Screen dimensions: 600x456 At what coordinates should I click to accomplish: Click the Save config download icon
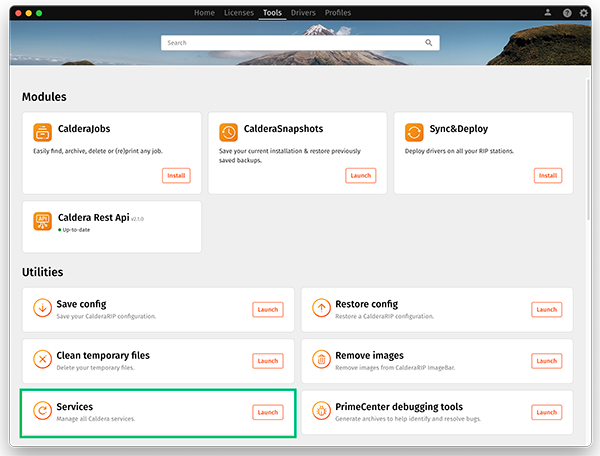(x=42, y=308)
